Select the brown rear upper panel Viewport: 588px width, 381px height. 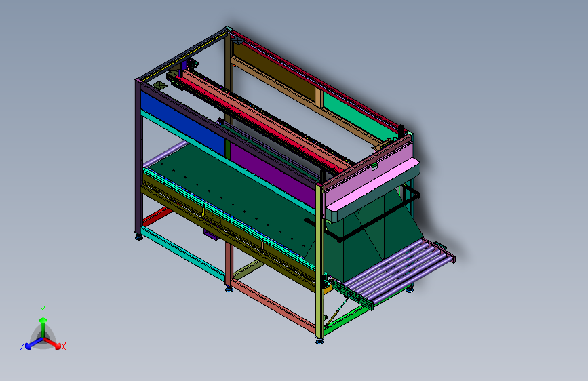click(x=275, y=71)
